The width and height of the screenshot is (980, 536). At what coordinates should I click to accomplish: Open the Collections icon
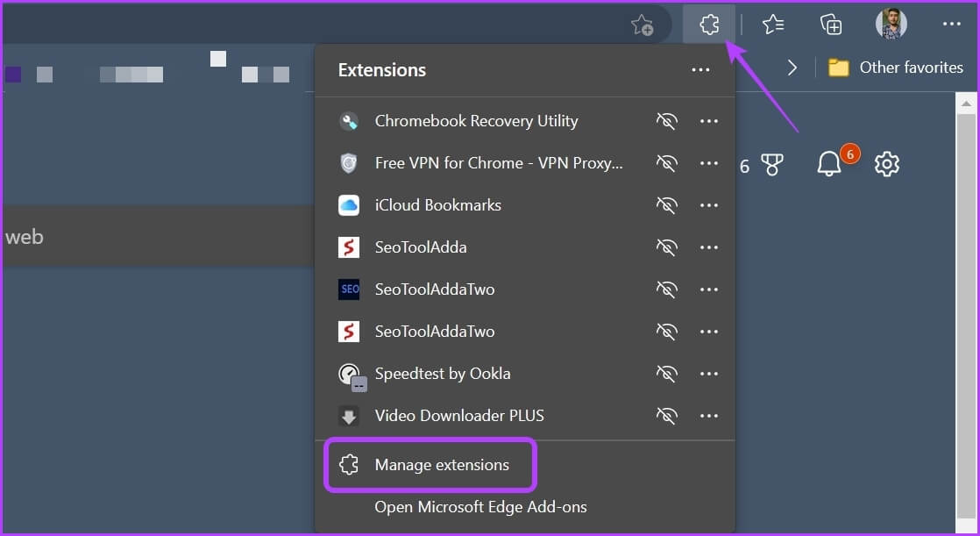pos(831,25)
